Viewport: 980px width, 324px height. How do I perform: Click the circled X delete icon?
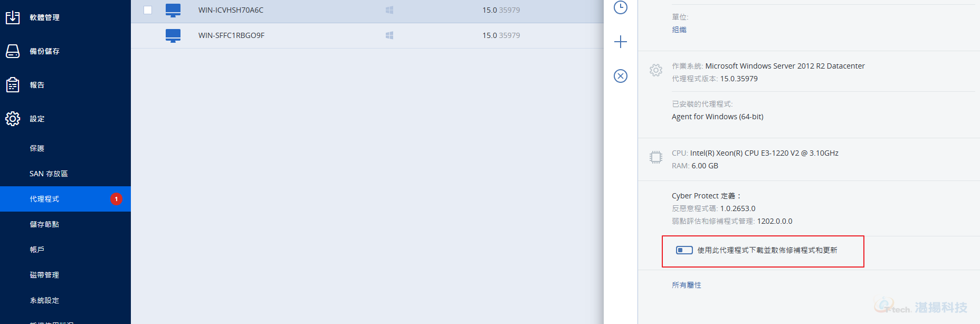coord(621,76)
